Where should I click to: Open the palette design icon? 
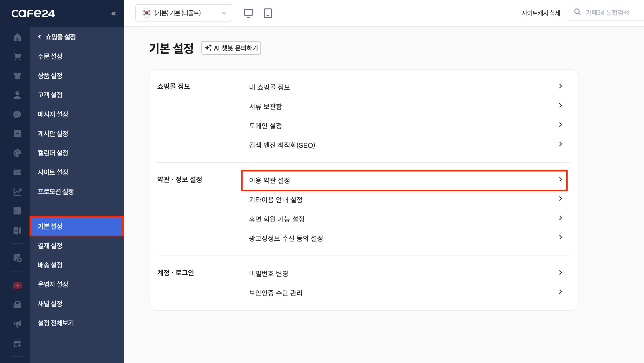(17, 153)
